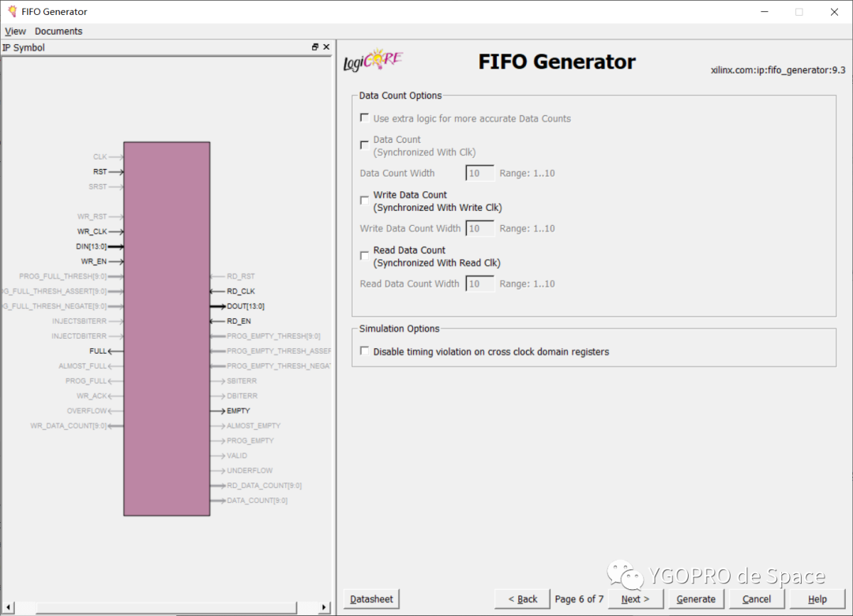Select the WR_CLK port label

coord(92,231)
